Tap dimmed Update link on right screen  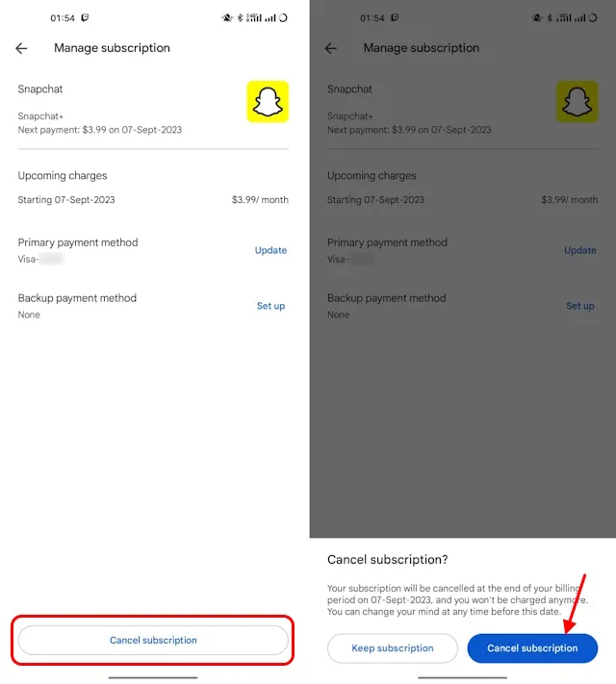[580, 250]
